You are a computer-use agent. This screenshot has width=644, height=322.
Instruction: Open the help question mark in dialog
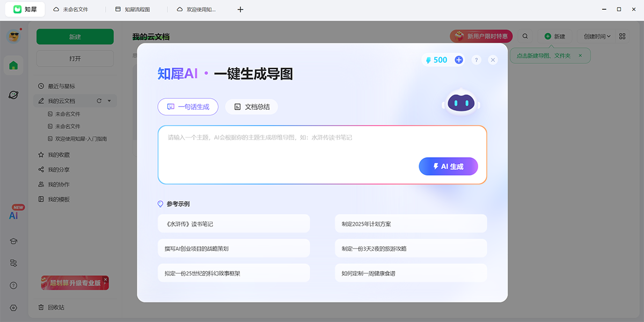point(476,60)
